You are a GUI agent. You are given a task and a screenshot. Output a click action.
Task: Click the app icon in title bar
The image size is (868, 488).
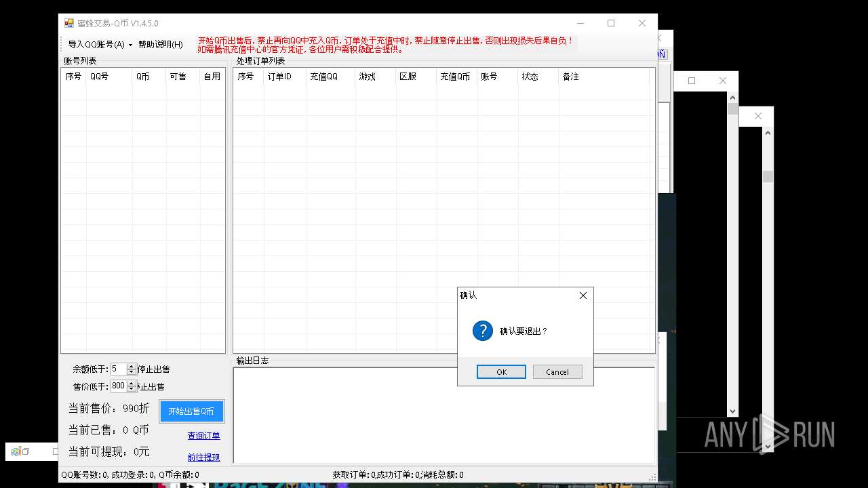69,23
